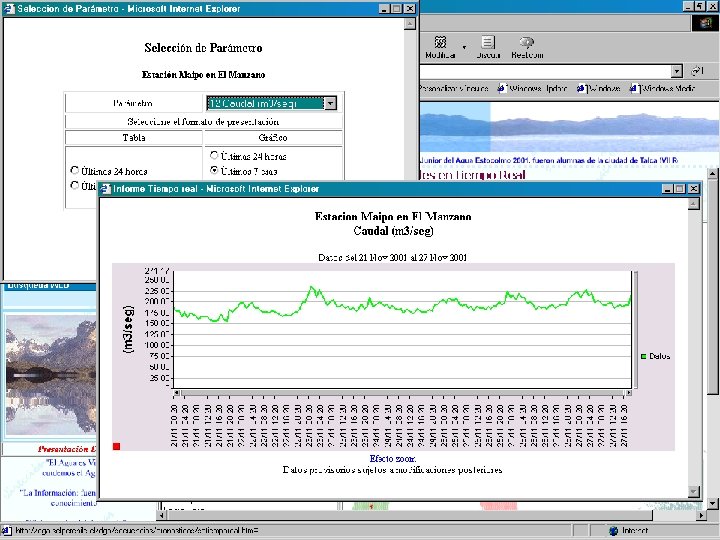
Task: Select Gráfico Últimas 24 horas radio button
Action: (x=214, y=155)
